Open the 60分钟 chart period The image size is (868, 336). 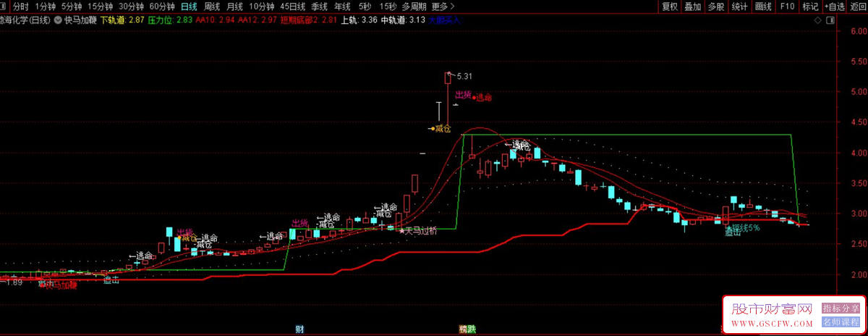click(x=162, y=7)
